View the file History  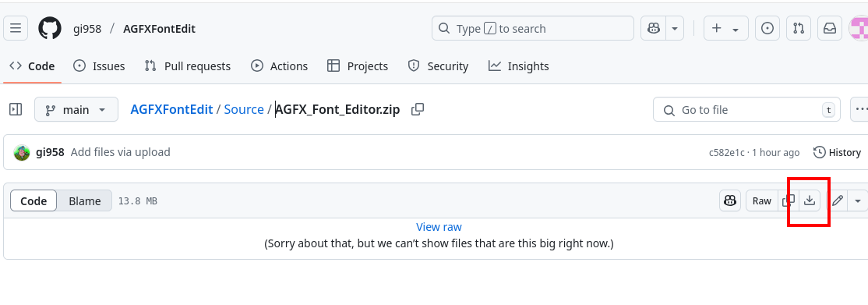click(x=837, y=153)
